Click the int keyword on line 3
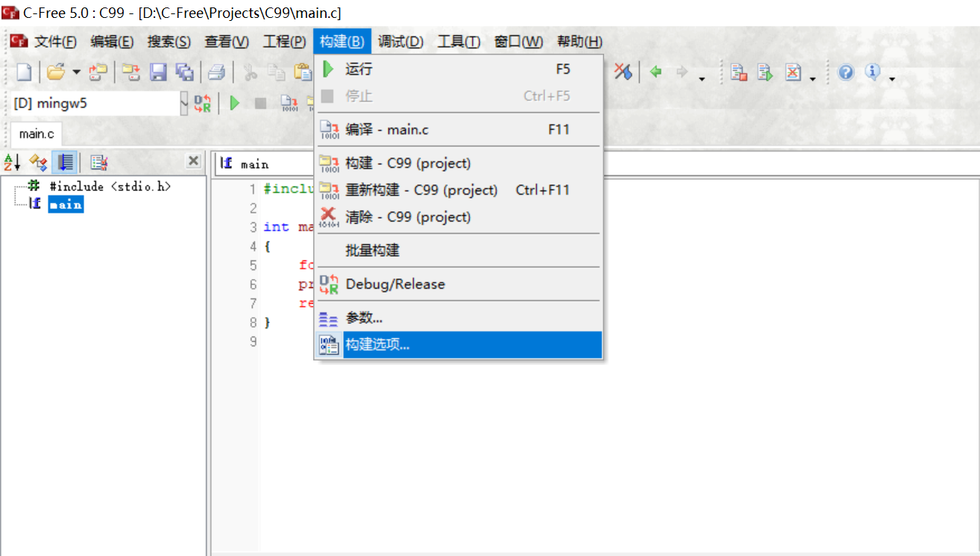The height and width of the screenshot is (556, 980). coord(276,227)
